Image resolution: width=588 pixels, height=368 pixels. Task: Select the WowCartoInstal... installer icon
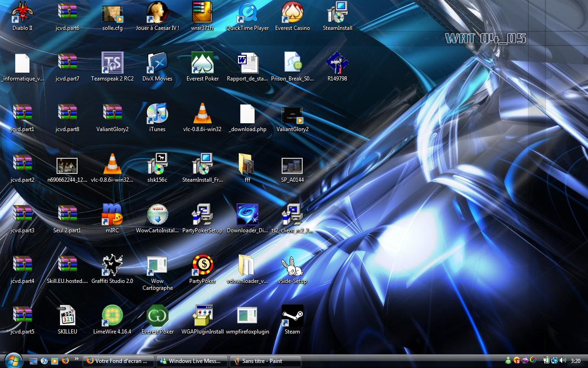click(157, 215)
